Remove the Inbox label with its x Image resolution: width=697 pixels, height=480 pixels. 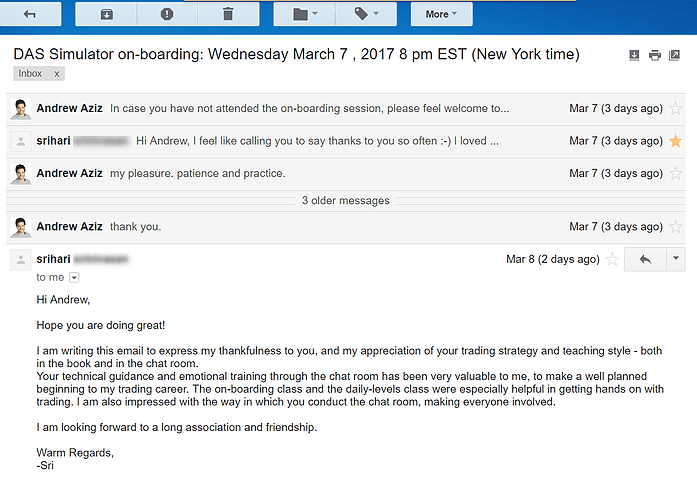57,74
